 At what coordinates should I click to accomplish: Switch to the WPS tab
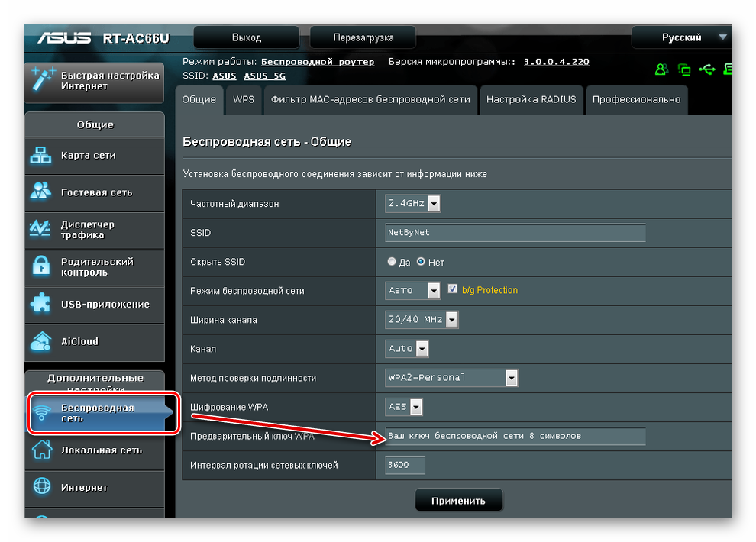244,100
